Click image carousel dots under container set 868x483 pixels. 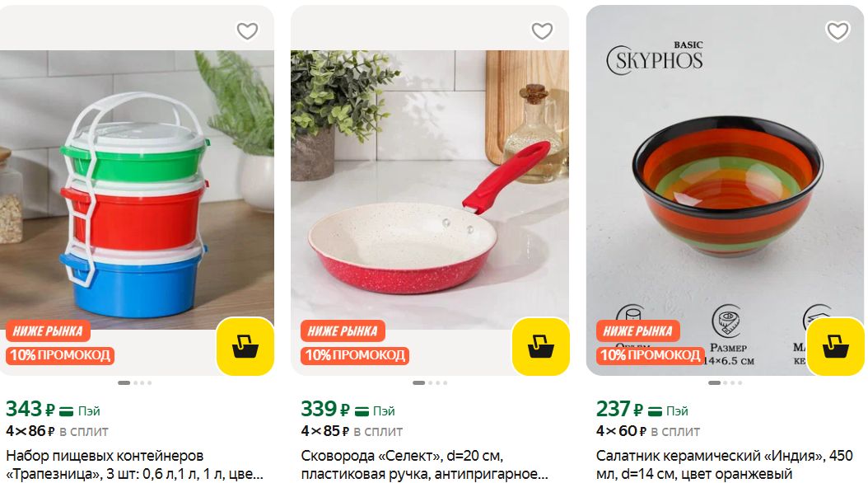coord(134,382)
